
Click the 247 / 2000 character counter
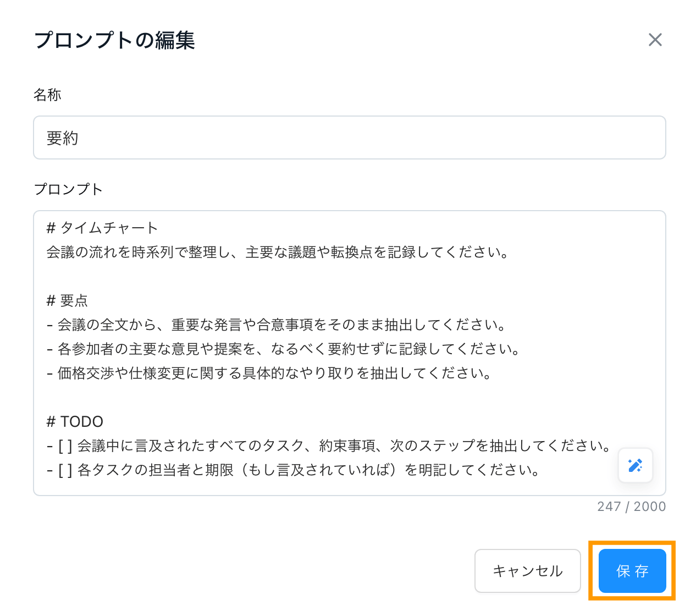click(631, 507)
